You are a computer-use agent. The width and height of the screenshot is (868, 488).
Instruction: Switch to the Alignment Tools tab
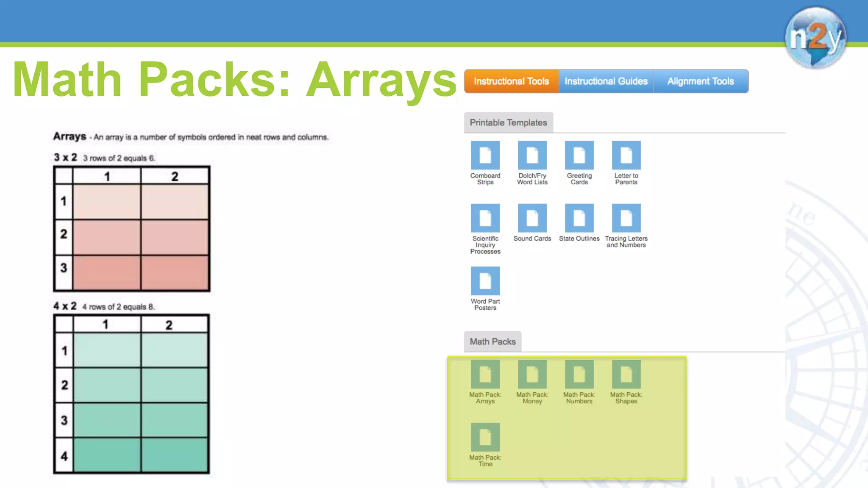click(x=701, y=81)
